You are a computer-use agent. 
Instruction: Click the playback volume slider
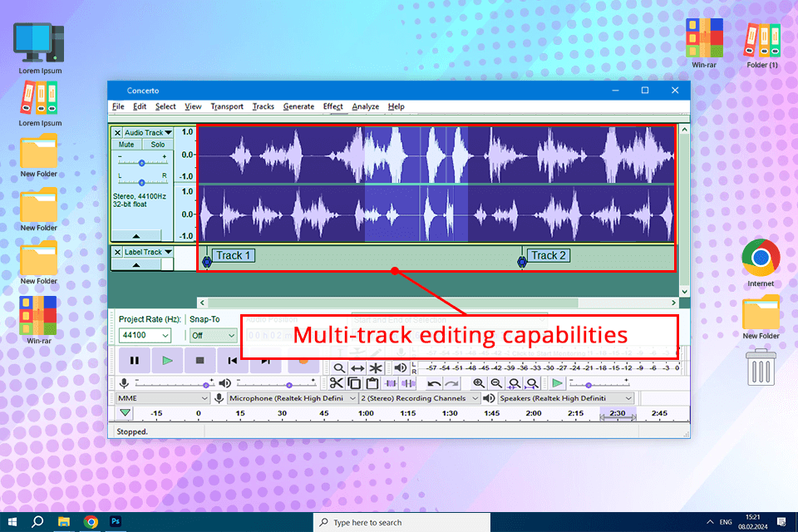[276, 384]
